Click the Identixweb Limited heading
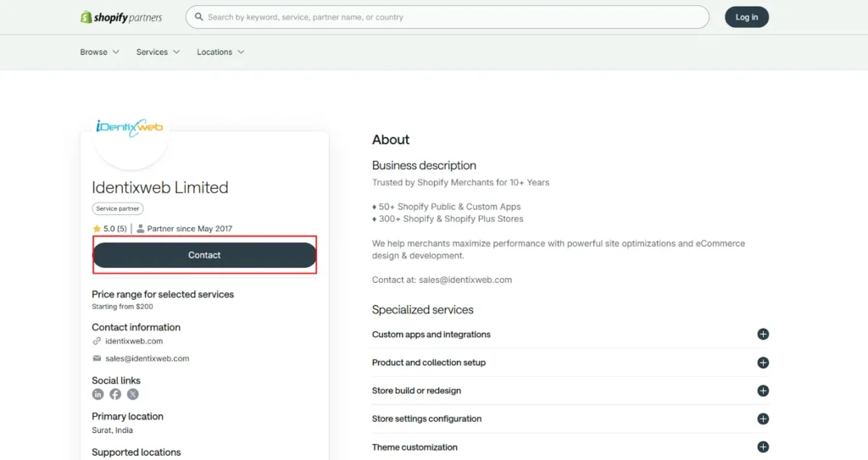This screenshot has width=868, height=460. click(160, 188)
